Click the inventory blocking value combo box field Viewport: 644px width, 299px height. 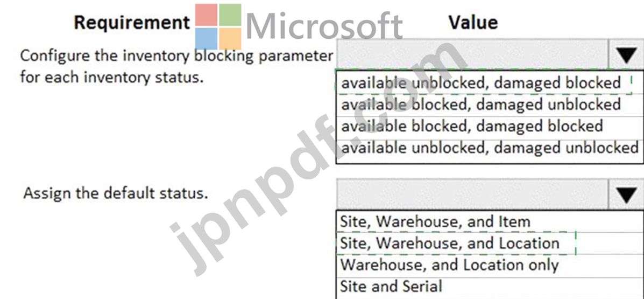(x=472, y=55)
